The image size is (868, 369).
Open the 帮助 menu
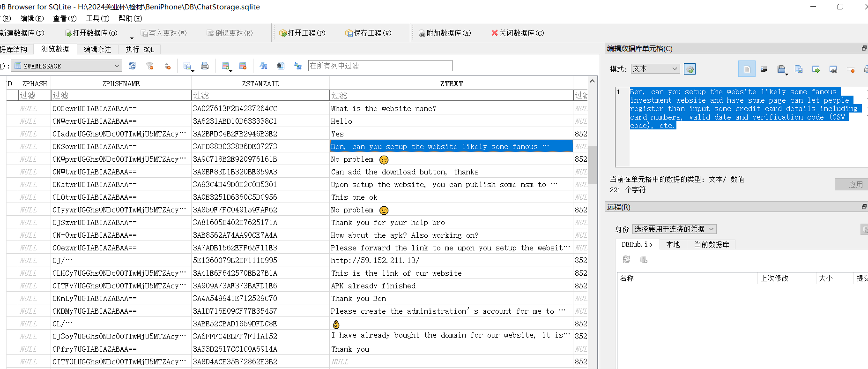tap(130, 18)
